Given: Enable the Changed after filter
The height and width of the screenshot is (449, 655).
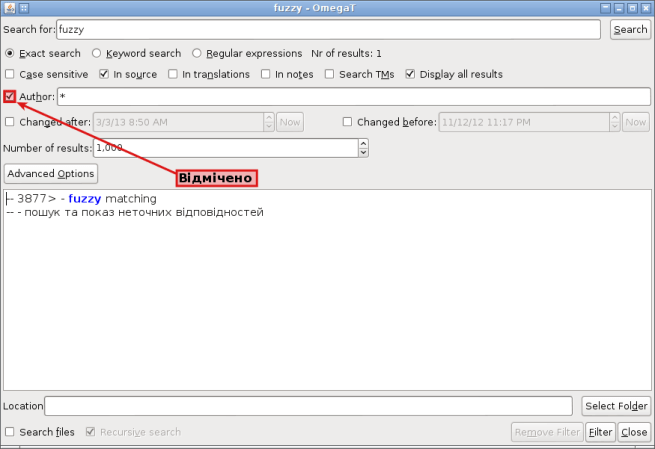Looking at the screenshot, I should [10, 122].
